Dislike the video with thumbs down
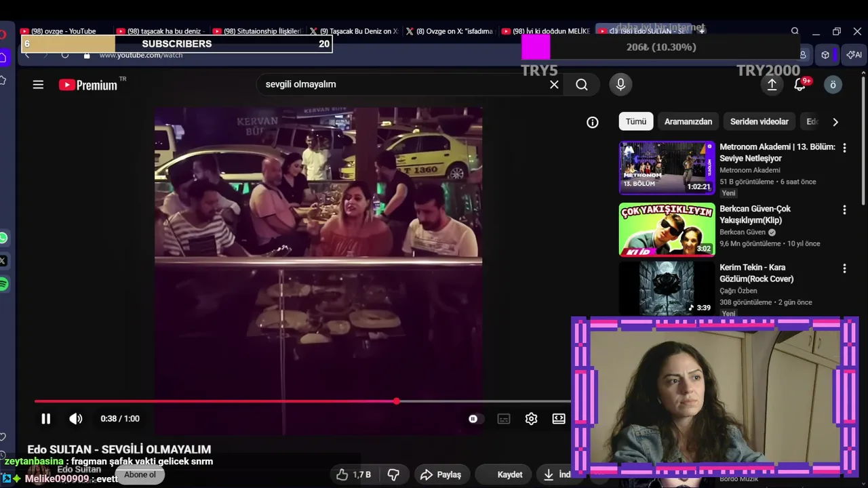The width and height of the screenshot is (868, 488). tap(393, 474)
